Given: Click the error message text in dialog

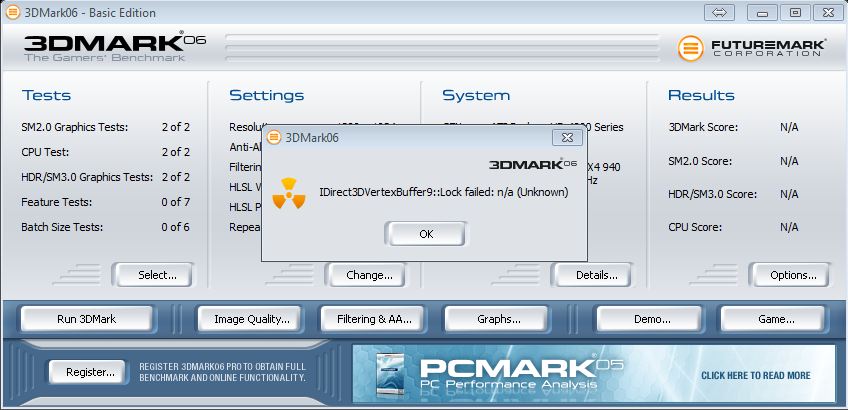Looking at the screenshot, I should (x=443, y=193).
